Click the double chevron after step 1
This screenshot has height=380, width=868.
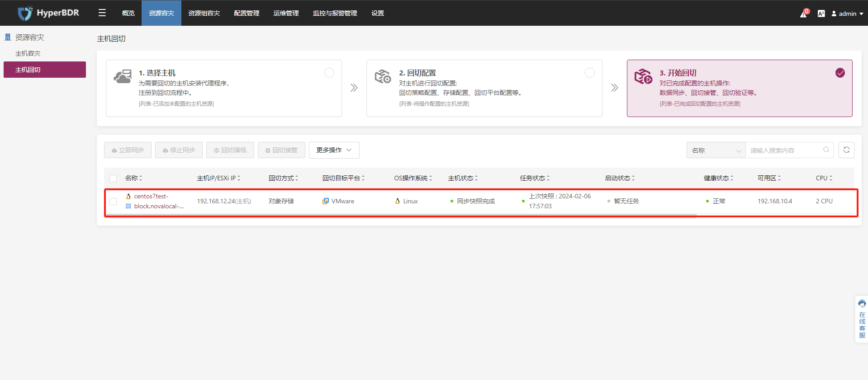tap(354, 88)
